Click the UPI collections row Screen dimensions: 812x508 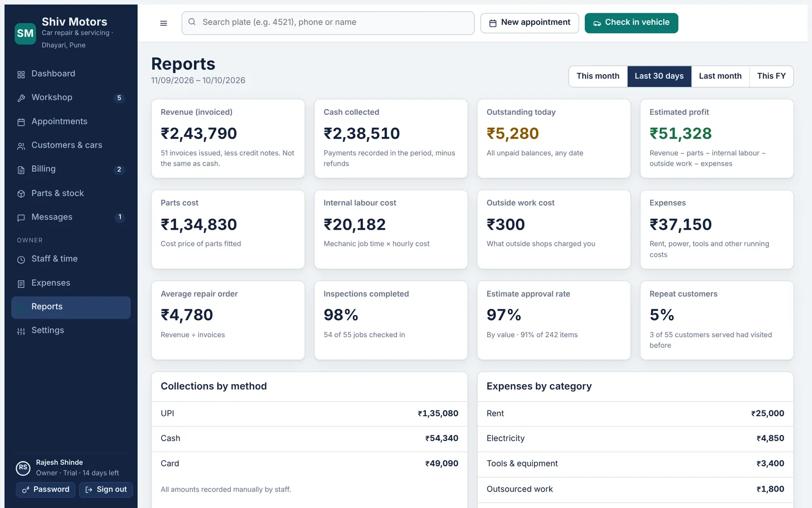(310, 414)
